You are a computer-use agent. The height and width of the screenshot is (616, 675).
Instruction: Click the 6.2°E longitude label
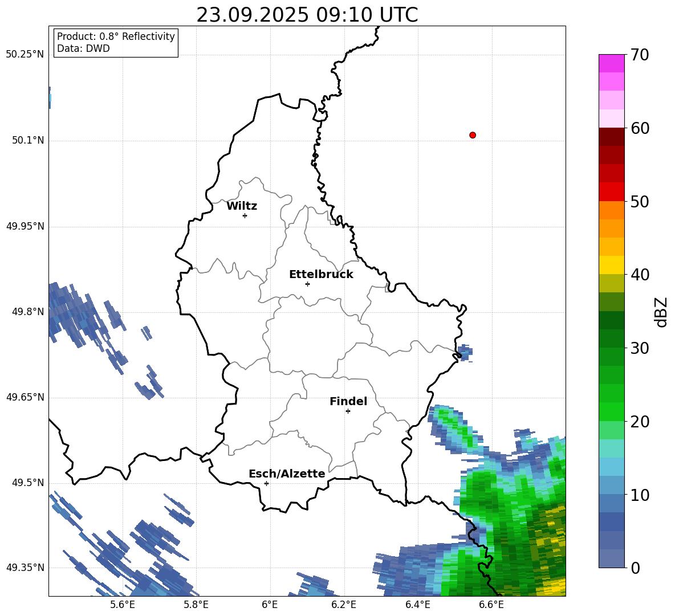pos(344,605)
